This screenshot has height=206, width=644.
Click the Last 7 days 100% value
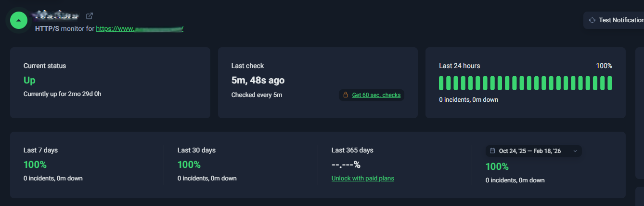coord(35,165)
